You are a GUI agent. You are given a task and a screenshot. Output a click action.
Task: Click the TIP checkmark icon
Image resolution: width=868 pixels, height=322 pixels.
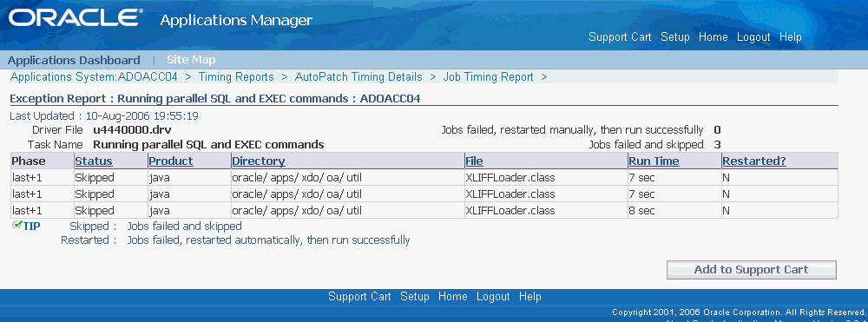click(16, 225)
